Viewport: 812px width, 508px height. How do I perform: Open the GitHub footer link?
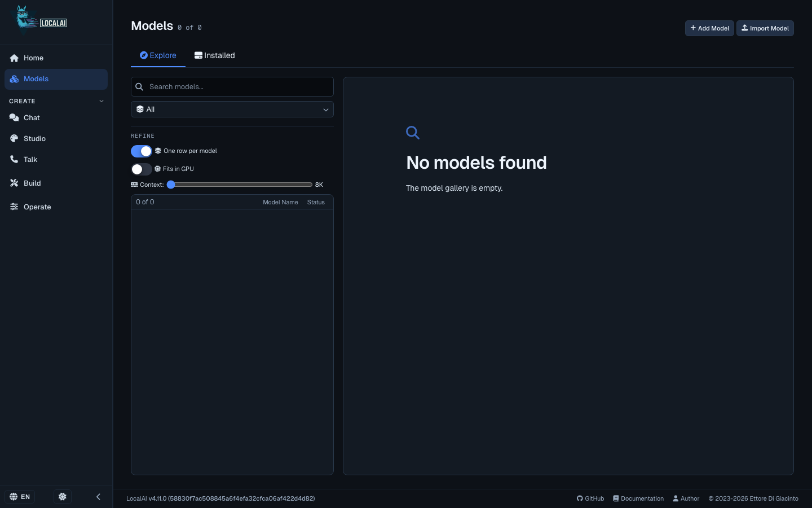point(590,498)
